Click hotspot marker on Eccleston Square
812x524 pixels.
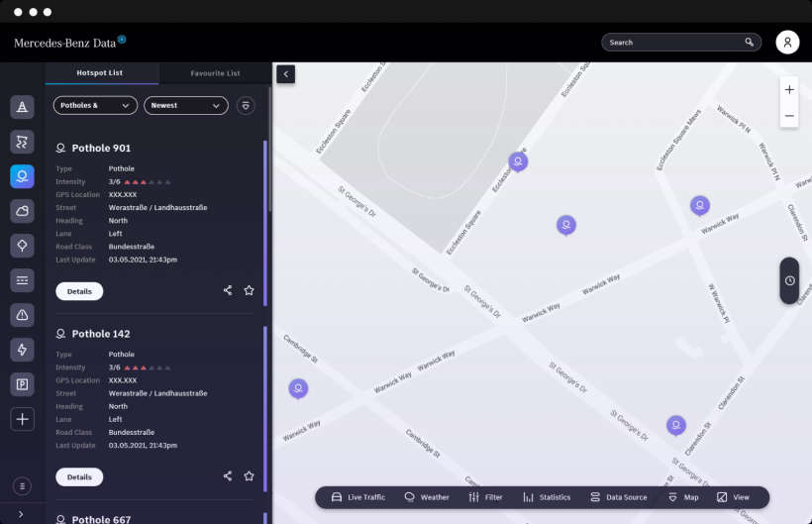pos(518,162)
